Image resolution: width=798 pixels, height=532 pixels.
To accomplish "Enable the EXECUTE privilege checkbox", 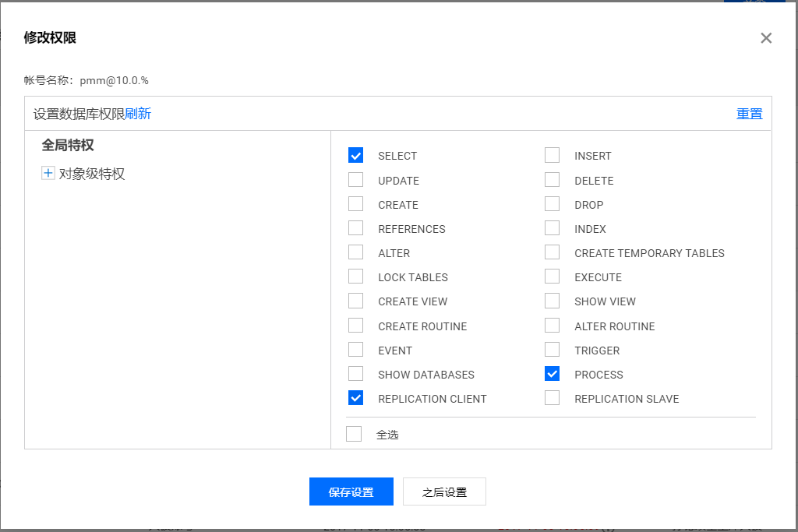I will (553, 277).
